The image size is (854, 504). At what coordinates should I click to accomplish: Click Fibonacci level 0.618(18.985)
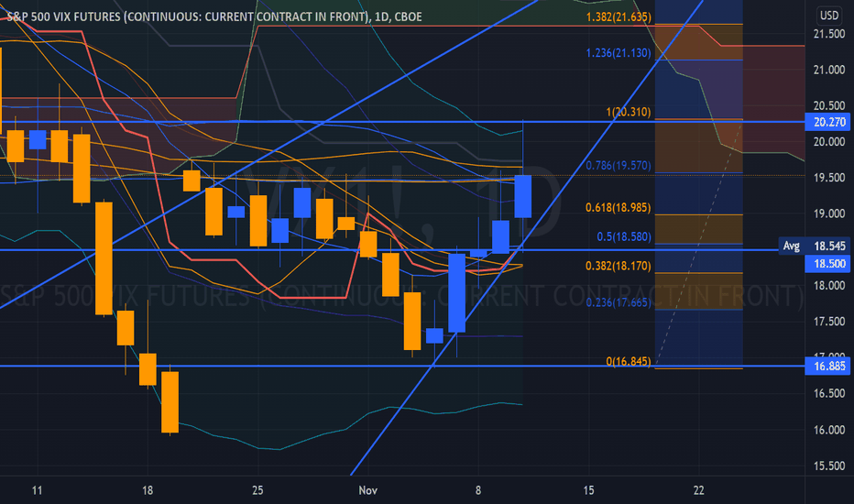(619, 207)
